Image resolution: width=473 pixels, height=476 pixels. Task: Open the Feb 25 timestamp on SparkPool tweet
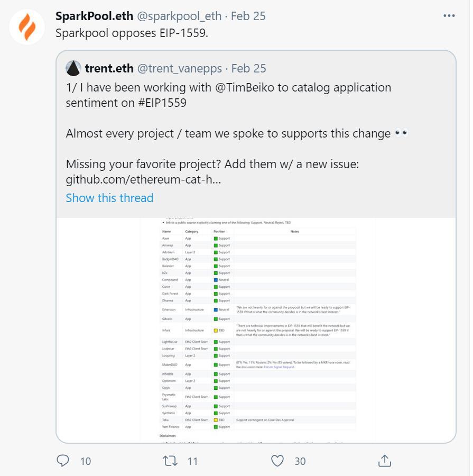pos(248,16)
